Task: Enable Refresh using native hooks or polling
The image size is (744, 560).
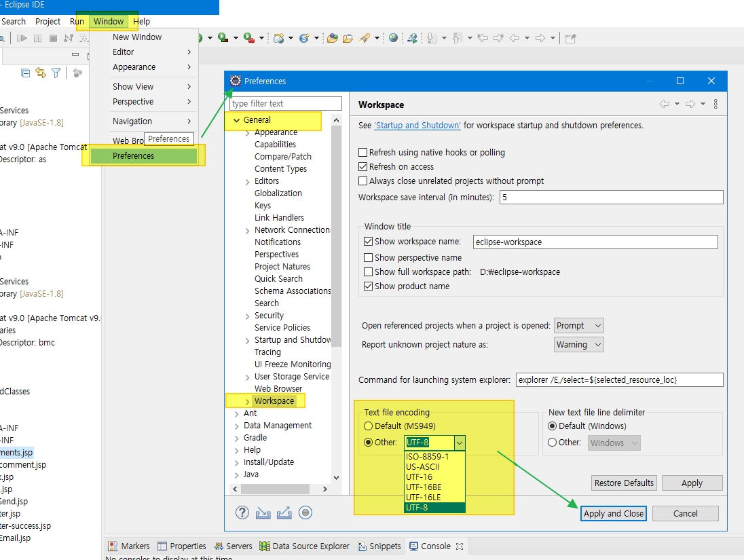Action: click(x=363, y=152)
